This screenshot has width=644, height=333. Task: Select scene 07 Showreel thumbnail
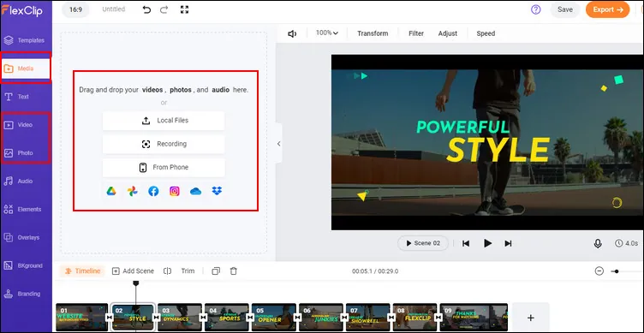368,317
